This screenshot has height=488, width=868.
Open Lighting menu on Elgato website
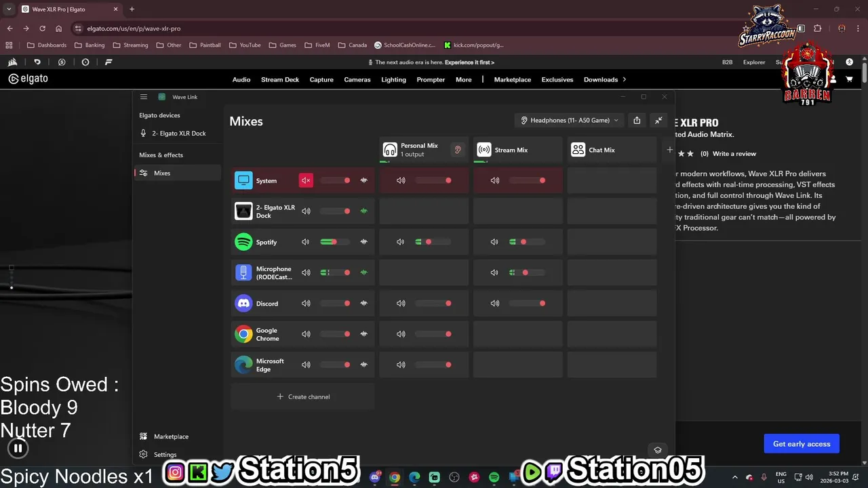(393, 79)
